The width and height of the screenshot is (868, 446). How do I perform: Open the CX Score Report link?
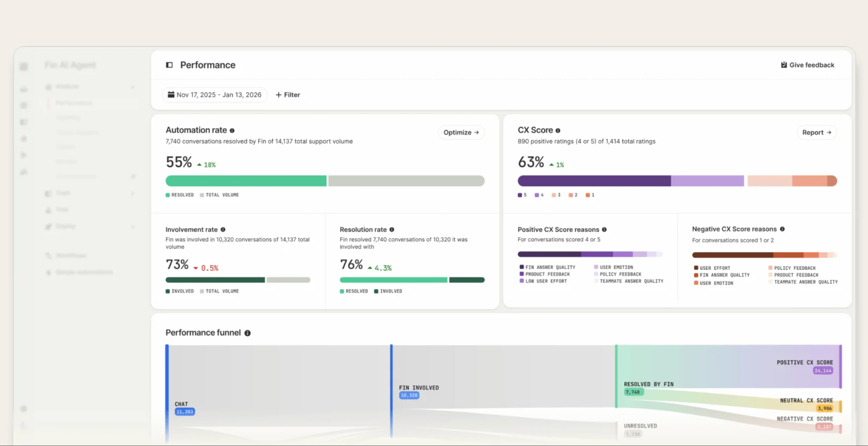(x=817, y=132)
